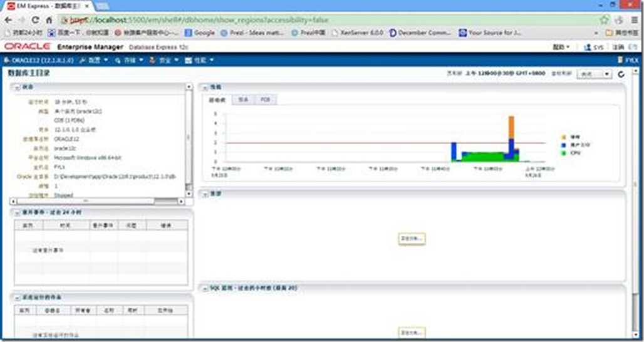Click the tall orange spike in the activity chart
This screenshot has width=644, height=342.
(511, 128)
